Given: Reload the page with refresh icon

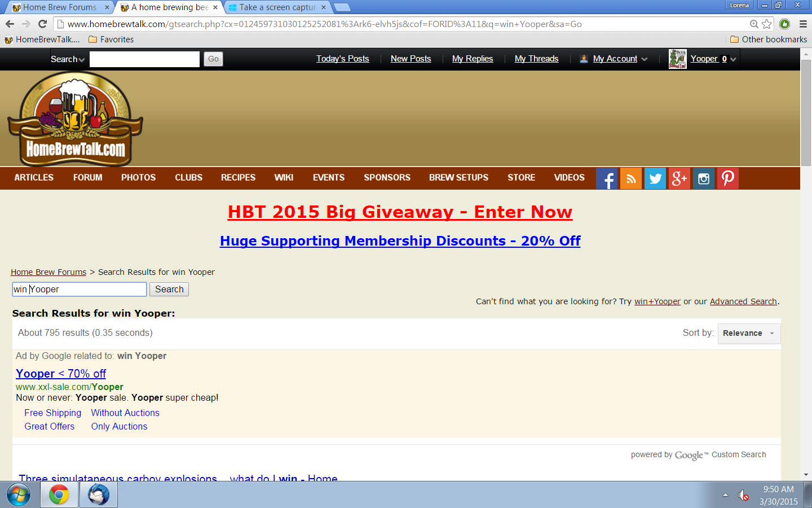Looking at the screenshot, I should click(x=42, y=24).
